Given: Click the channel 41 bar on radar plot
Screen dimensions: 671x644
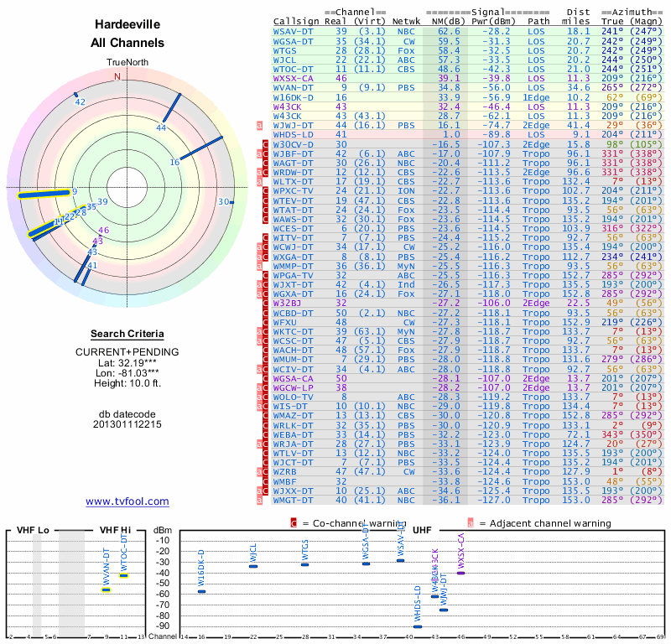Looking at the screenshot, I should point(86,277).
